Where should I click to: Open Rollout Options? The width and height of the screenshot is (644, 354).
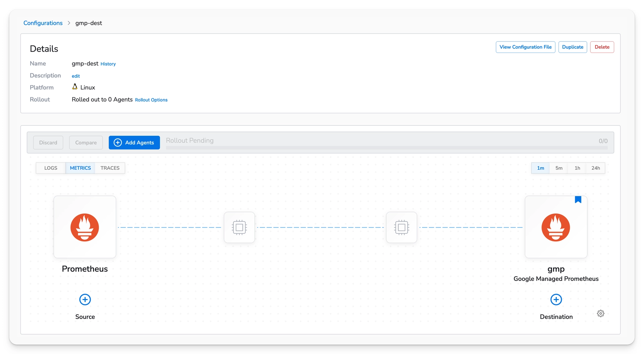coord(151,100)
